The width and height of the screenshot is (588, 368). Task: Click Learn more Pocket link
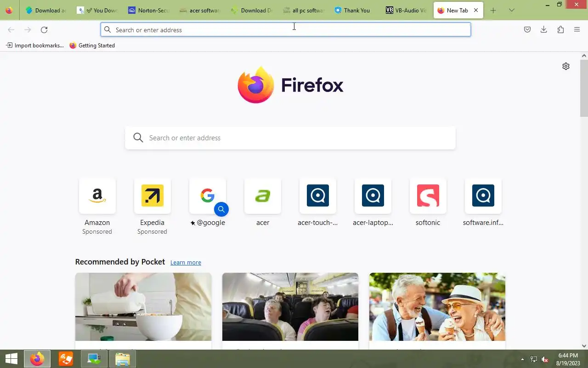(x=186, y=263)
